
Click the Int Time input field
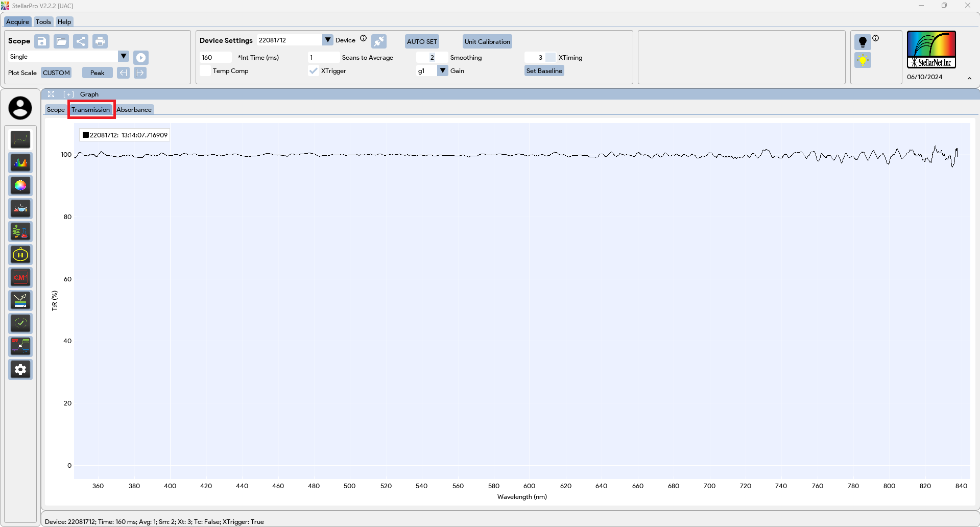pos(216,58)
